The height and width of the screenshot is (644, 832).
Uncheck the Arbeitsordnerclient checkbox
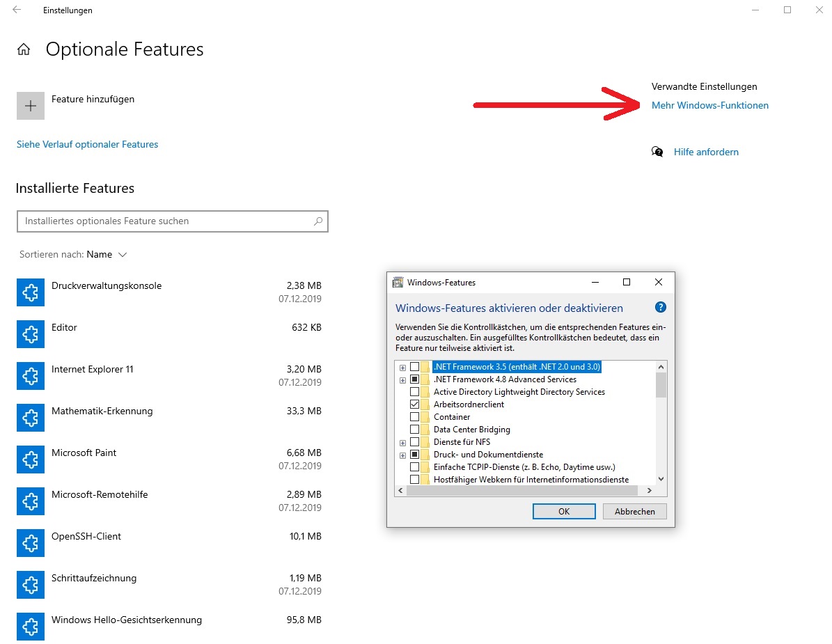414,405
